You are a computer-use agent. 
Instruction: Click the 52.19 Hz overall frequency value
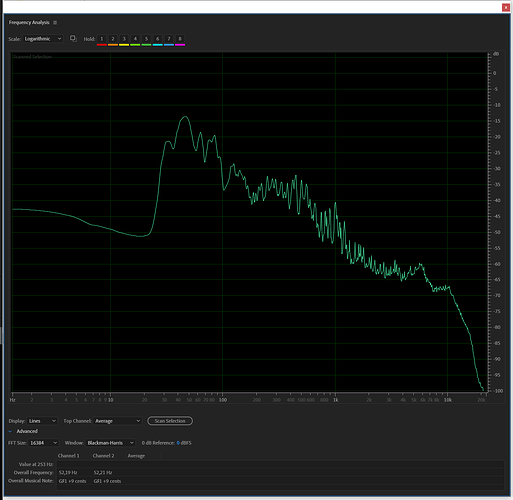click(x=68, y=473)
